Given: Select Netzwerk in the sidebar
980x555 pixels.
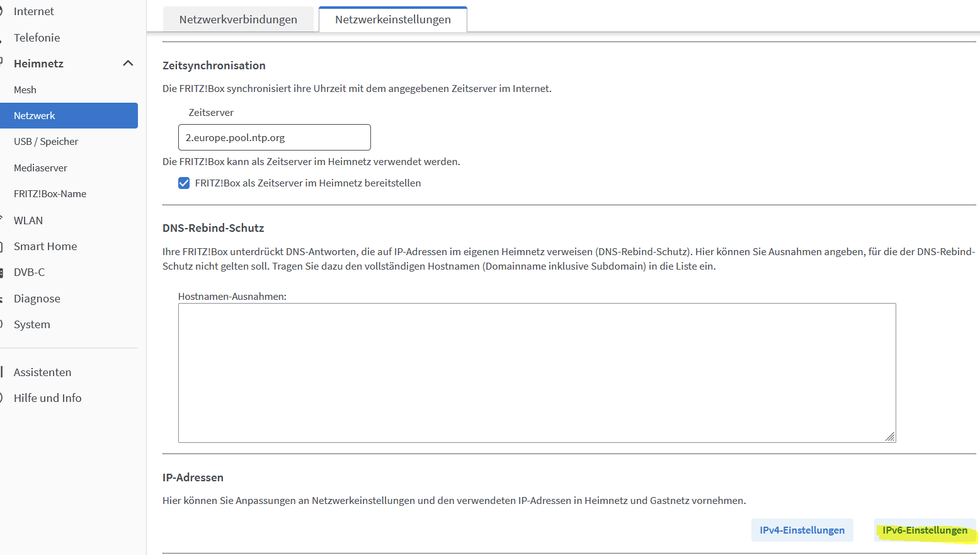Looking at the screenshot, I should 69,116.
